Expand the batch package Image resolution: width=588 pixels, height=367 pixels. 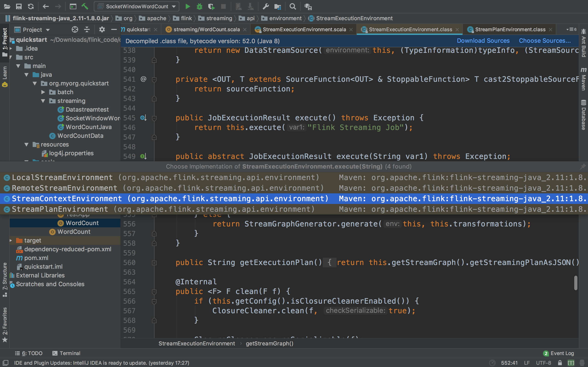point(43,92)
